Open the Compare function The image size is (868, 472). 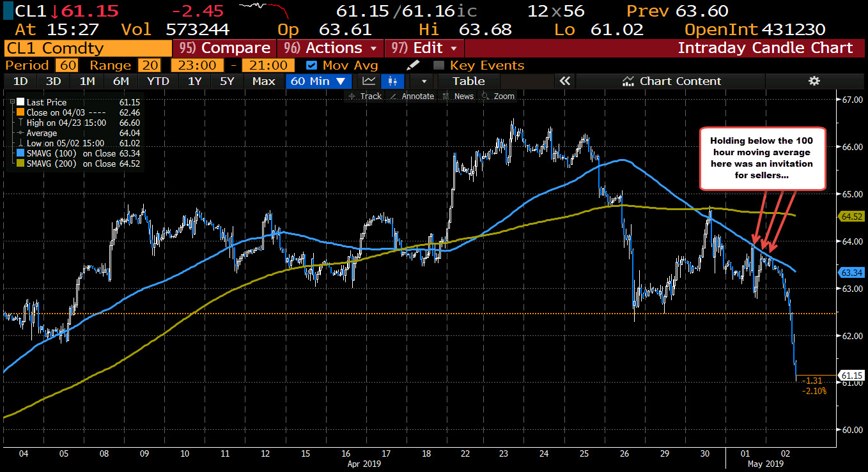[x=224, y=48]
